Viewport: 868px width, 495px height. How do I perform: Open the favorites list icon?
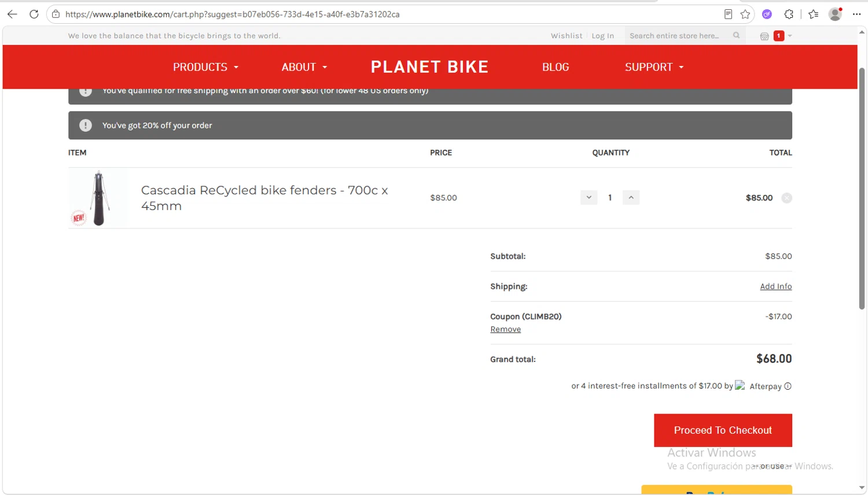(x=814, y=14)
